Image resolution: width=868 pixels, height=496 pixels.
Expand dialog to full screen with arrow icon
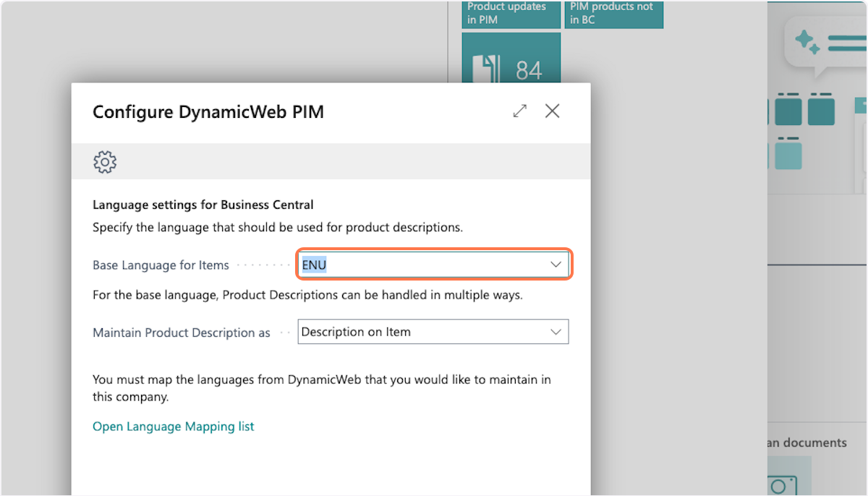tap(519, 111)
